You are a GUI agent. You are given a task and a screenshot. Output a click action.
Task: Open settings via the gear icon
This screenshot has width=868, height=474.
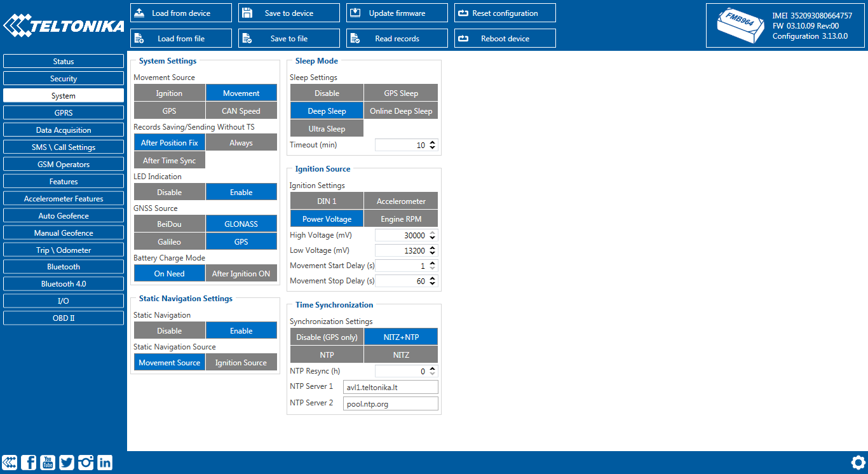tap(858, 463)
